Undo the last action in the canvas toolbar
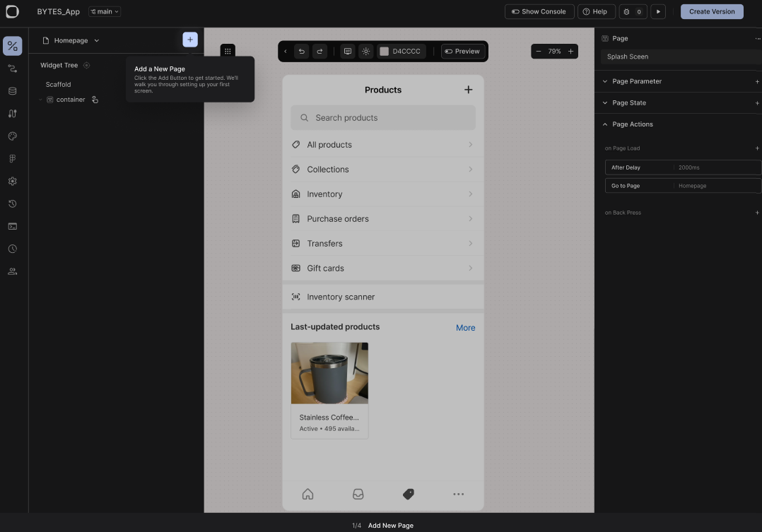The width and height of the screenshot is (762, 532). [x=302, y=51]
